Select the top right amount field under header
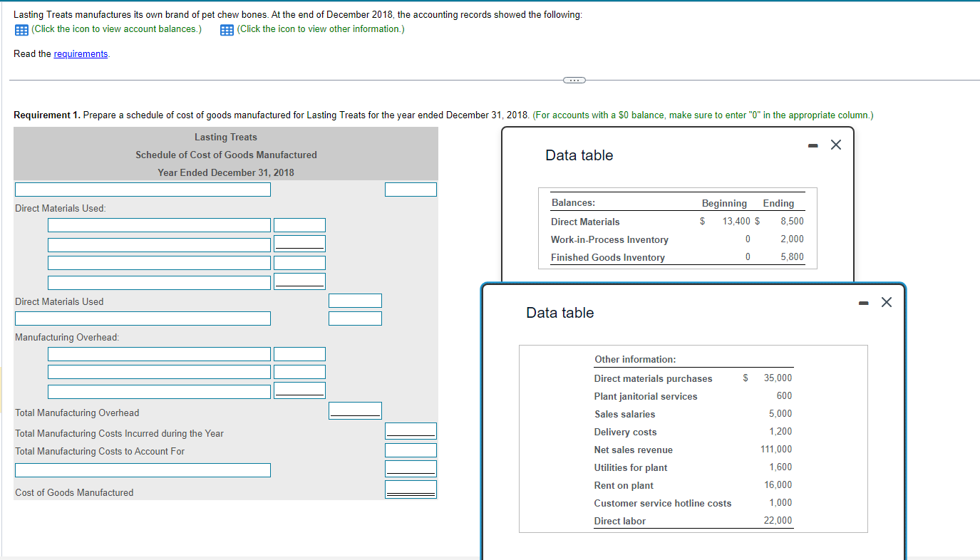980x560 pixels. click(411, 190)
